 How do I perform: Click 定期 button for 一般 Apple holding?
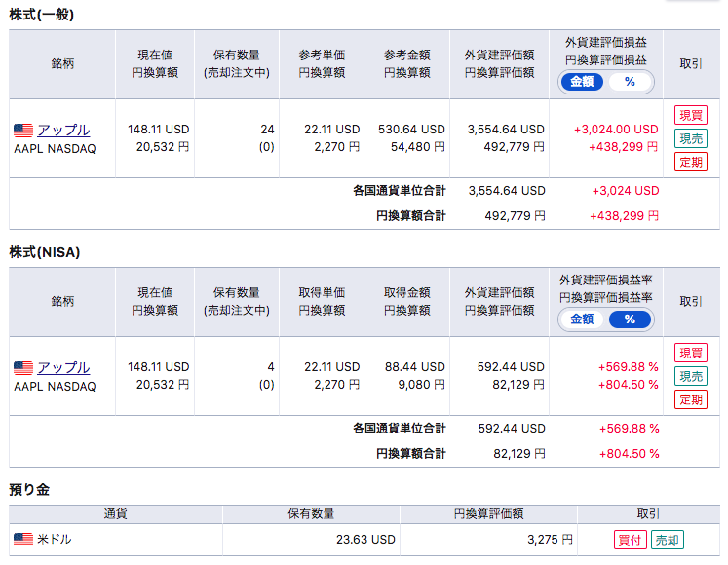point(691,162)
